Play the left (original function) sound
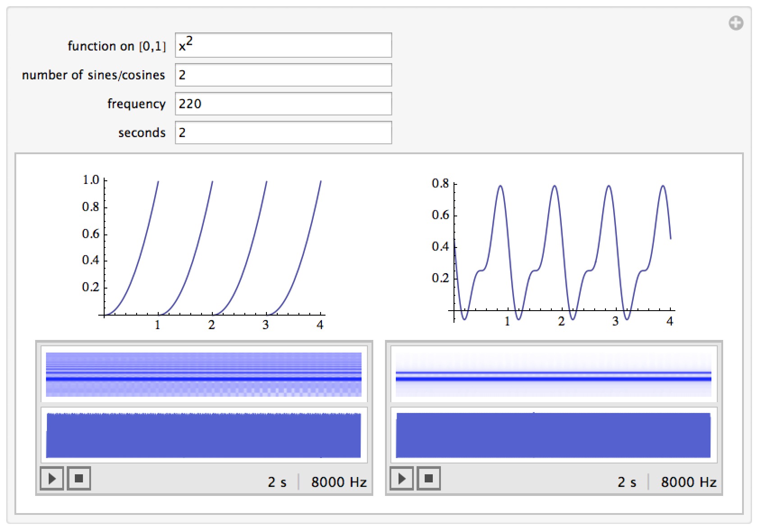Viewport: 761px width, 532px height. click(x=52, y=478)
